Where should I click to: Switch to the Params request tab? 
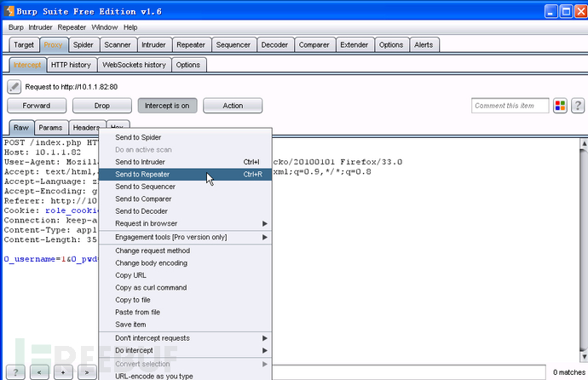tap(50, 128)
